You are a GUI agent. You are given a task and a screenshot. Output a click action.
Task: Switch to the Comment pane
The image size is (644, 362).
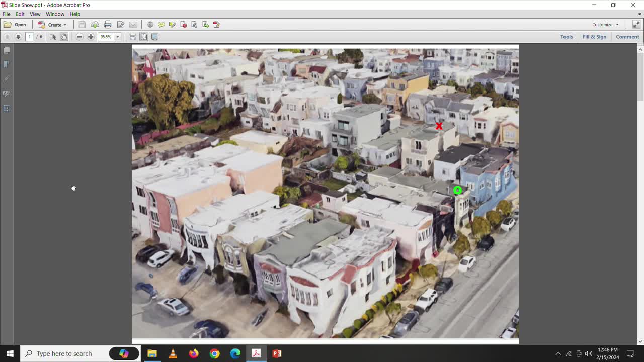click(627, 36)
